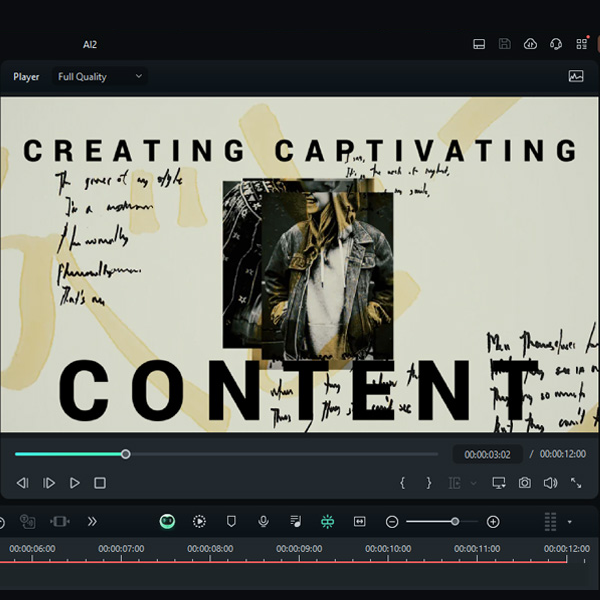Mute the player volume speaker icon

[550, 483]
